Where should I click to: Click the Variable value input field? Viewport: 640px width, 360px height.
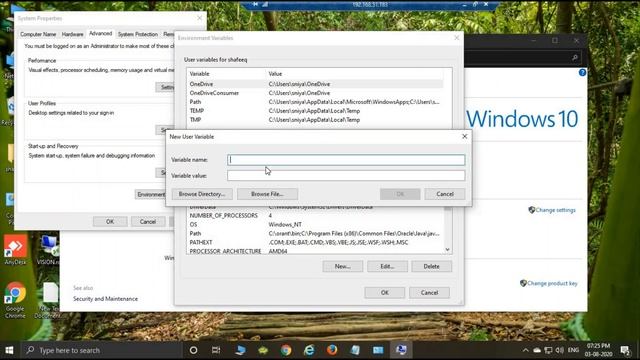pyautogui.click(x=346, y=176)
